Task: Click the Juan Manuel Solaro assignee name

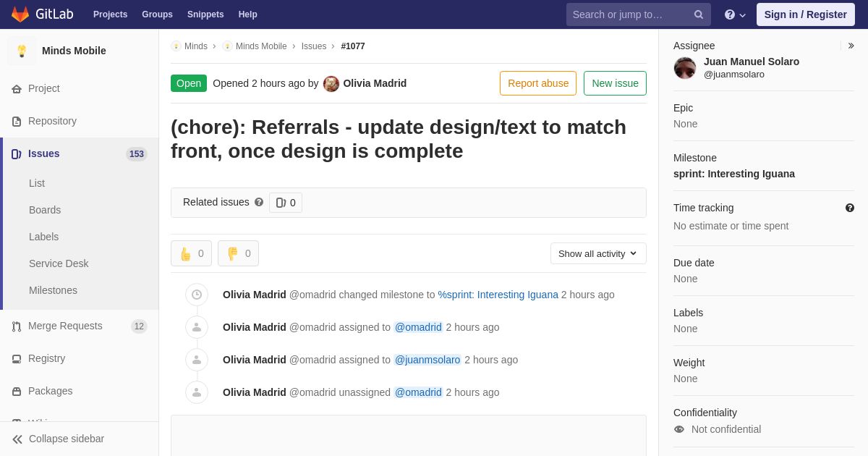Action: coord(752,62)
